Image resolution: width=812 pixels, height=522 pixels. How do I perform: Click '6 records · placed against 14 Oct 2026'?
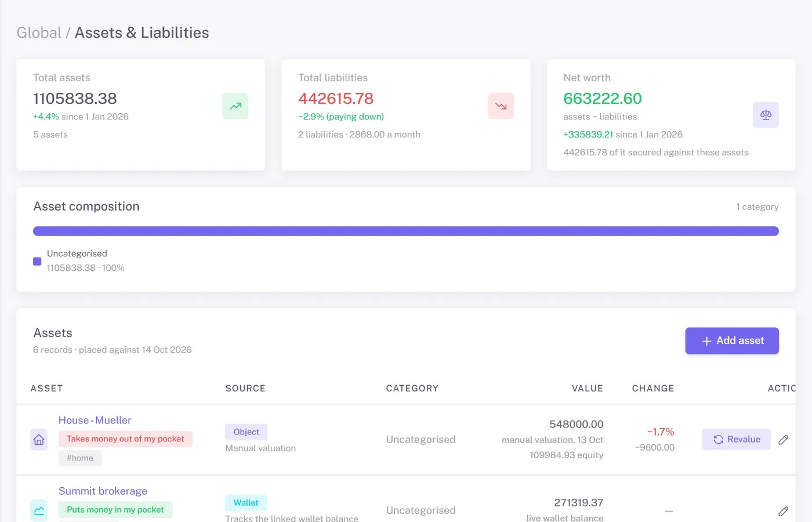[x=113, y=350]
